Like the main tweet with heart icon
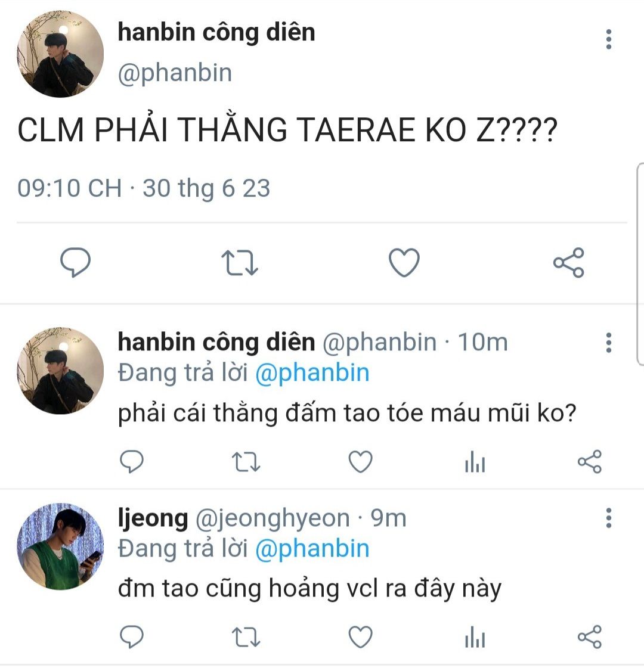 tap(404, 262)
